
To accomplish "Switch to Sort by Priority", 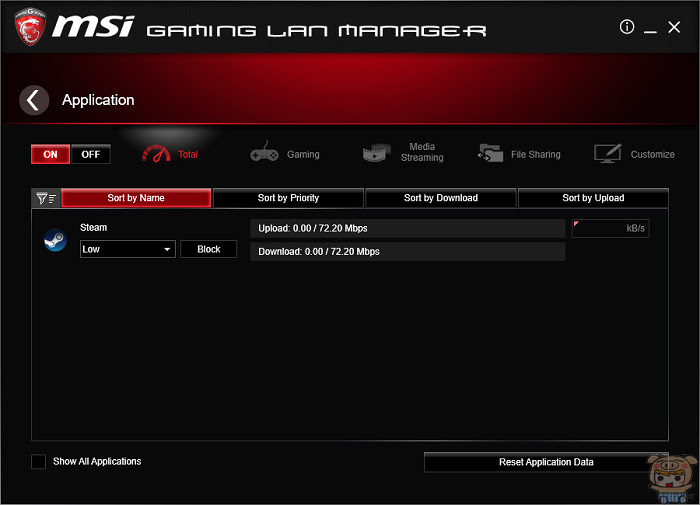I will (288, 198).
